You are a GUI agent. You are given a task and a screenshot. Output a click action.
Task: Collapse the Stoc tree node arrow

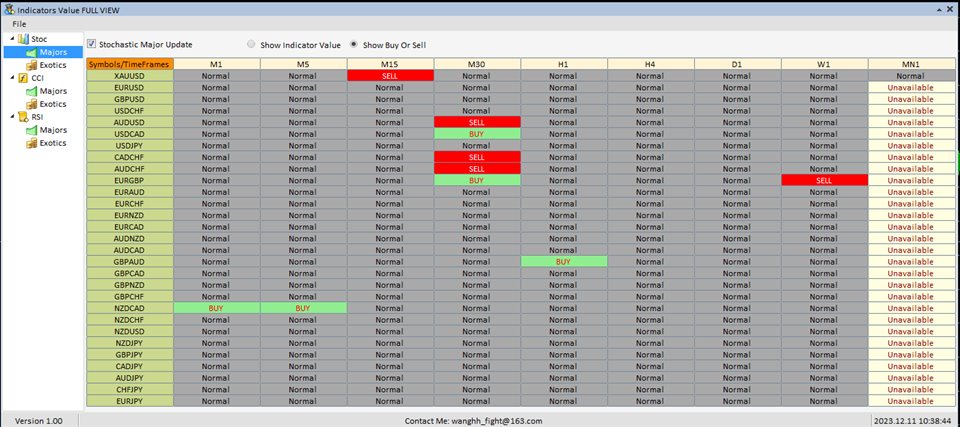click(x=12, y=39)
